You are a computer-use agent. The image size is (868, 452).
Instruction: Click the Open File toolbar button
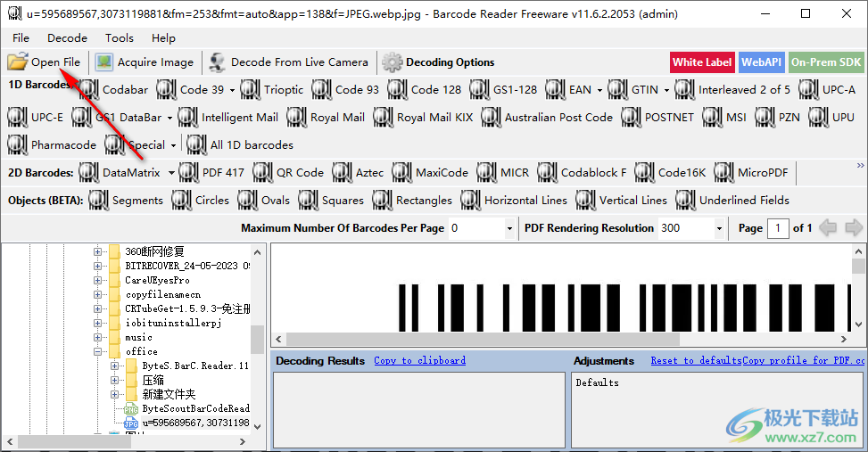(x=45, y=62)
